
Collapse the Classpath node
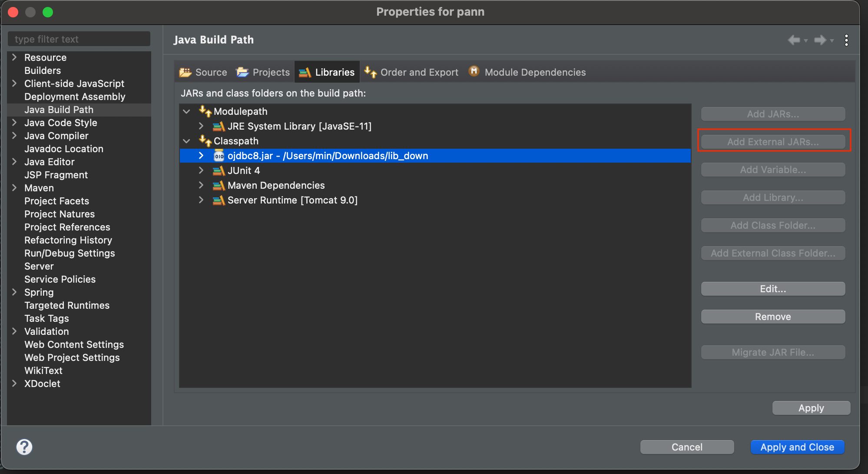pos(187,141)
